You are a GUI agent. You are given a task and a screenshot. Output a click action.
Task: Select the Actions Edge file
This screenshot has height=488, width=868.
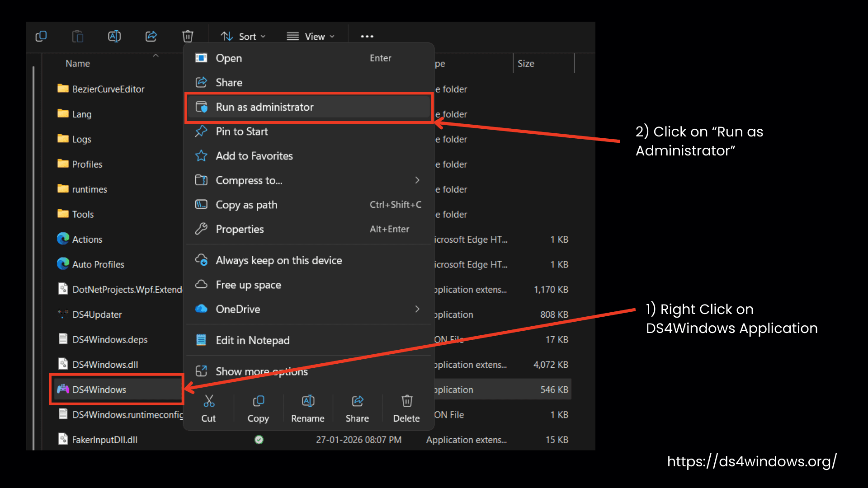pos(80,239)
